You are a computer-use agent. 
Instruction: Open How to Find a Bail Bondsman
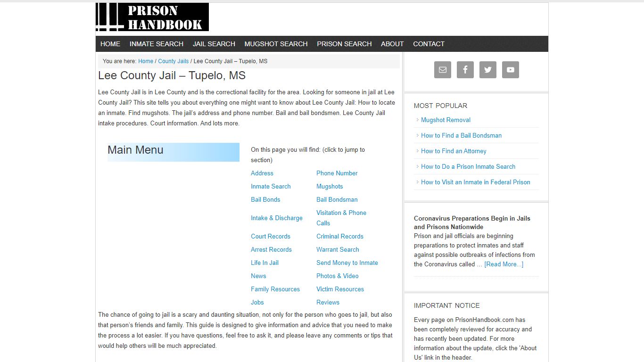coord(461,135)
